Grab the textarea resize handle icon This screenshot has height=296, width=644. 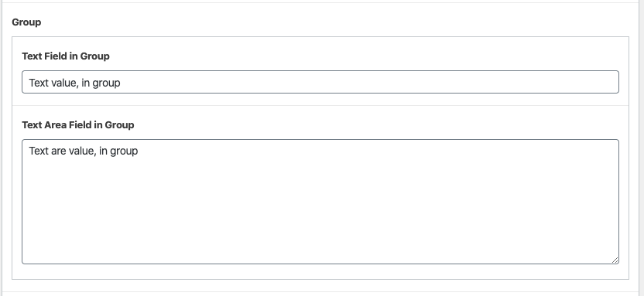pos(615,260)
